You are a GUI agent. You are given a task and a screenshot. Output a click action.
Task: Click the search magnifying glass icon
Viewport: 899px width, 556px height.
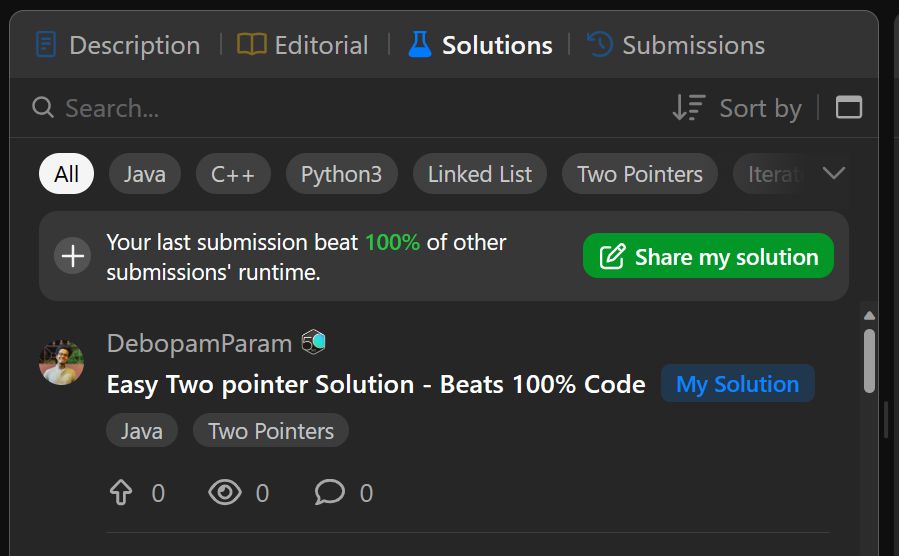click(43, 107)
